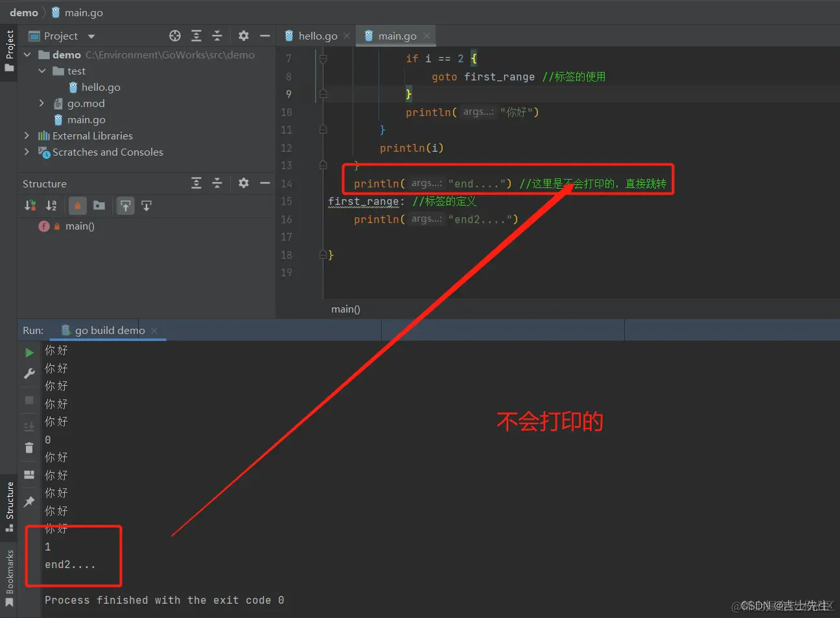
Task: Open the Structure side tool window
Action: tap(9, 506)
